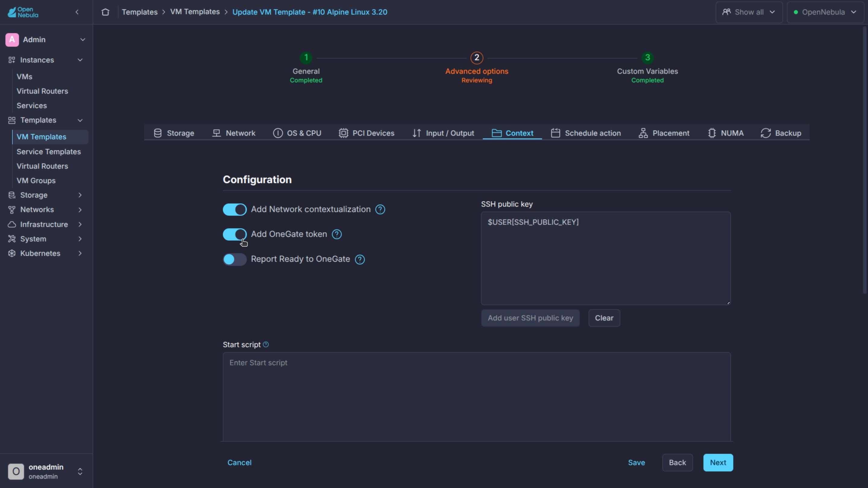Switch to the NUMA tab

725,133
